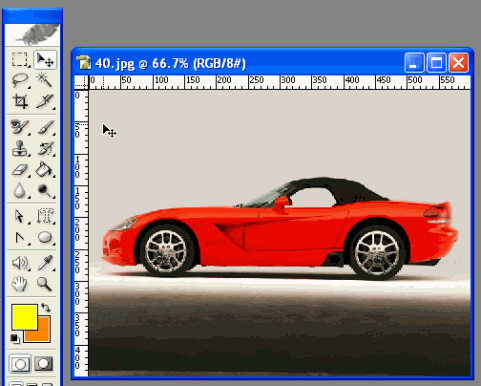Select the Rectangular Marquee tool
The image size is (481, 386).
20,60
